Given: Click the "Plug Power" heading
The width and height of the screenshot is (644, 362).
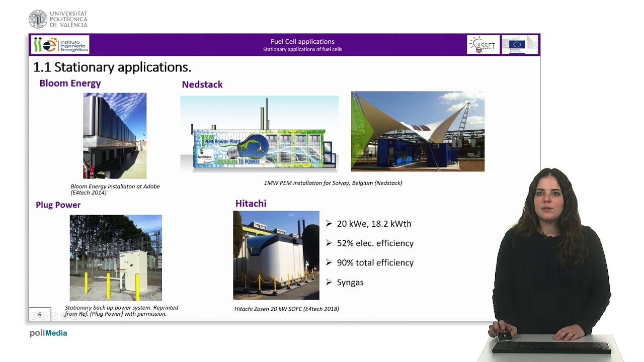Looking at the screenshot, I should click(58, 205).
